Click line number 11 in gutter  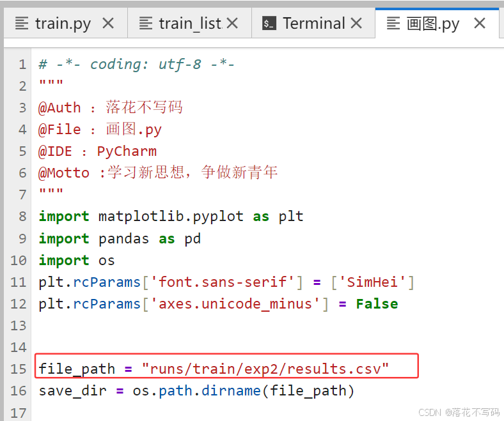(19, 282)
